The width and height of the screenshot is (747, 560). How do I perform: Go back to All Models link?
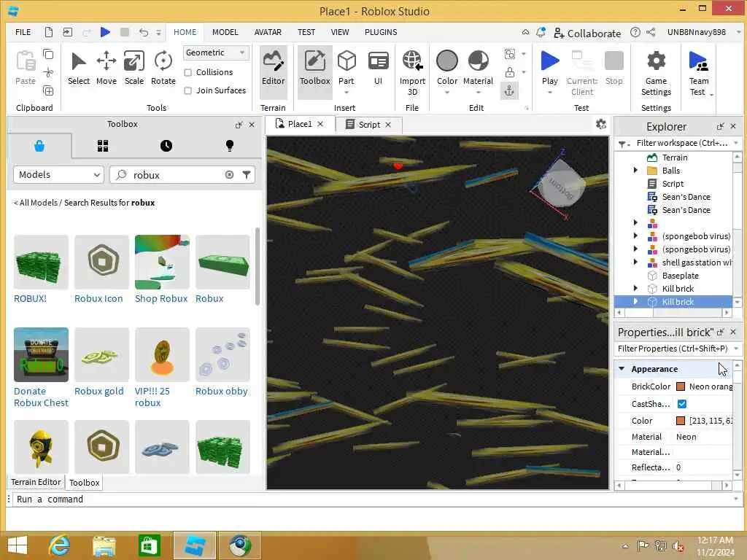pyautogui.click(x=36, y=203)
